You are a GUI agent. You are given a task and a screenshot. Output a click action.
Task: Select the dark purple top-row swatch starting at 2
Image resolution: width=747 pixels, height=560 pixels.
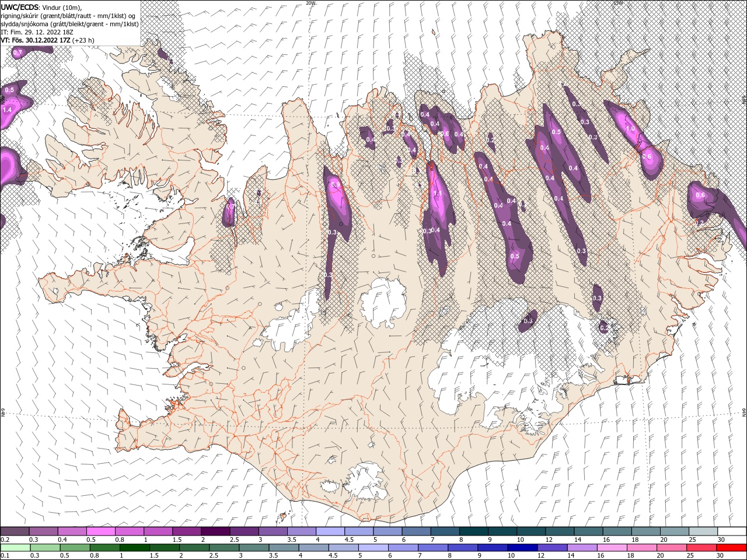[215, 531]
